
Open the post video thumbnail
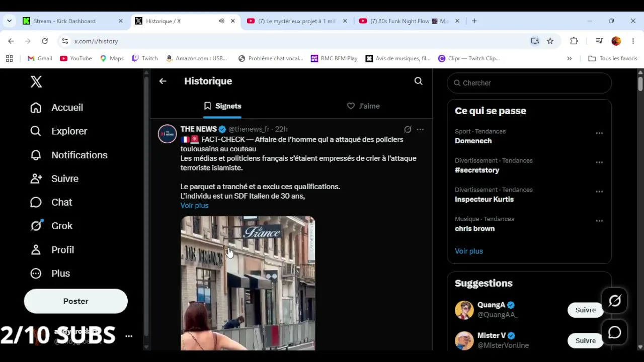(x=248, y=283)
